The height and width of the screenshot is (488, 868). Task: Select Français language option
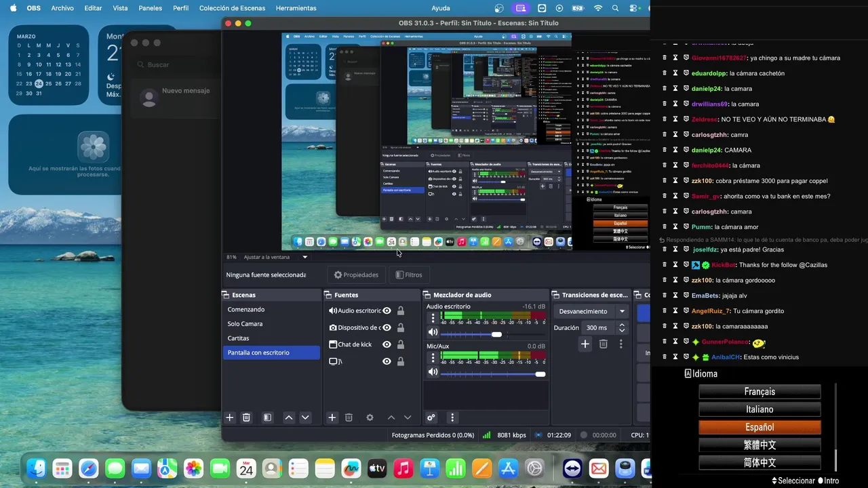[x=759, y=392]
